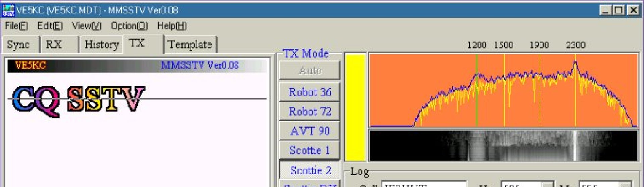The width and height of the screenshot is (644, 187).
Task: Switch to the Sync tab
Action: click(x=18, y=45)
